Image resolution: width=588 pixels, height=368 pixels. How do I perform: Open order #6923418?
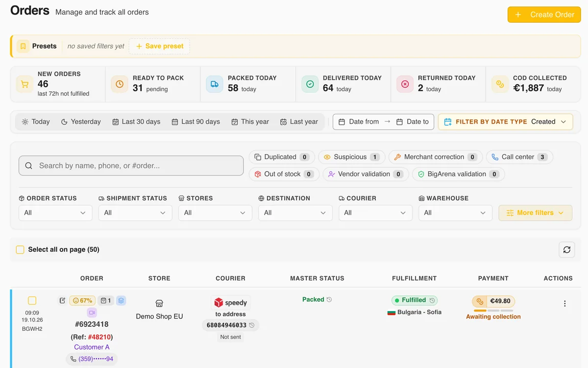coord(92,324)
